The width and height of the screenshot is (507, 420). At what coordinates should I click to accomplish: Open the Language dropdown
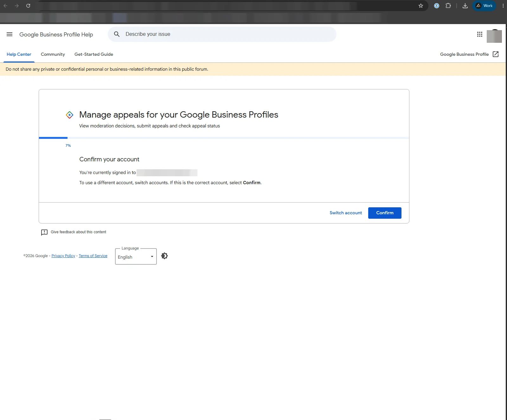pos(136,257)
